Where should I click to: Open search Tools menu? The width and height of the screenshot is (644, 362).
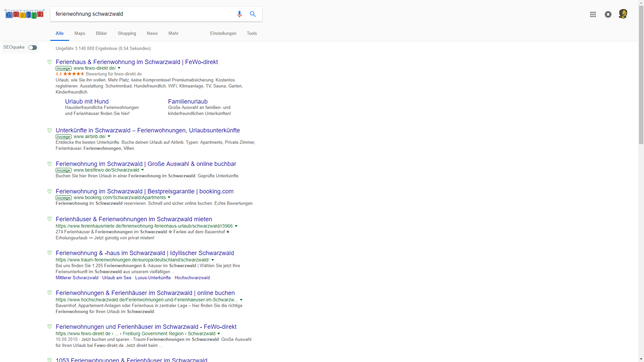click(x=252, y=34)
